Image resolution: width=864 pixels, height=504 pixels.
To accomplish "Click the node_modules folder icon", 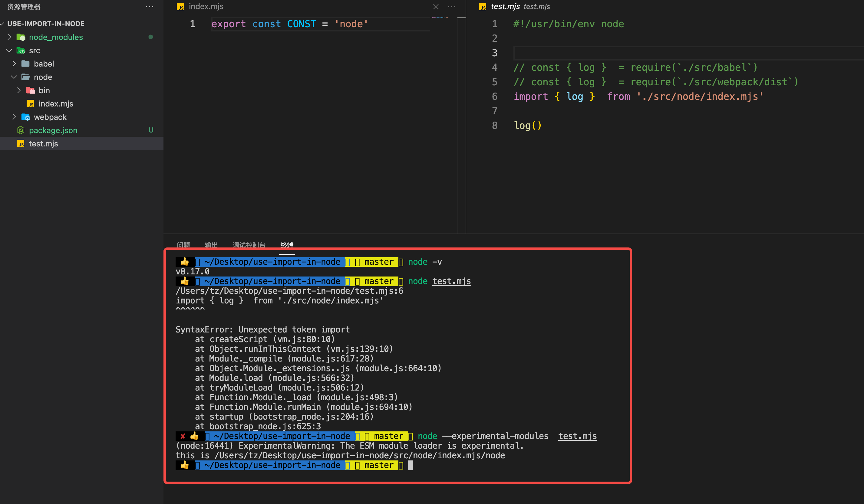I will point(21,37).
